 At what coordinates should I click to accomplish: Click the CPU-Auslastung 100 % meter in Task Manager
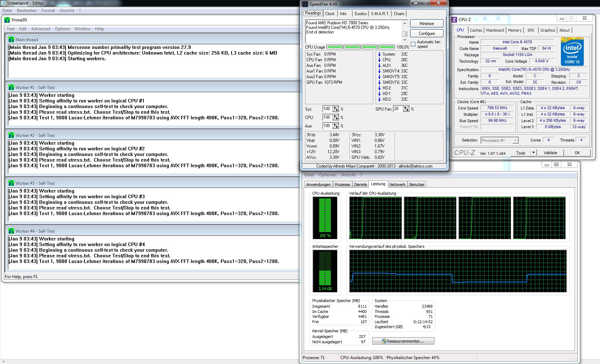(x=325, y=218)
